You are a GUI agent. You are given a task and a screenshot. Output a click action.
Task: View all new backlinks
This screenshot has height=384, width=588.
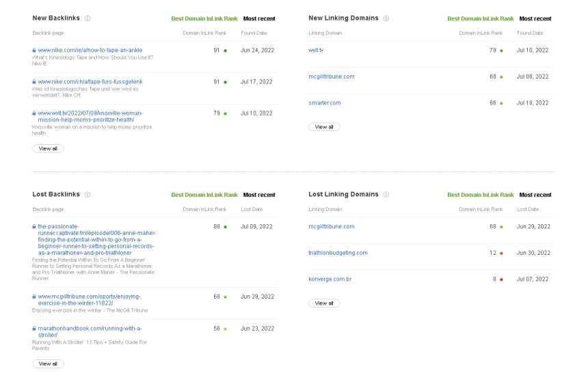point(48,148)
